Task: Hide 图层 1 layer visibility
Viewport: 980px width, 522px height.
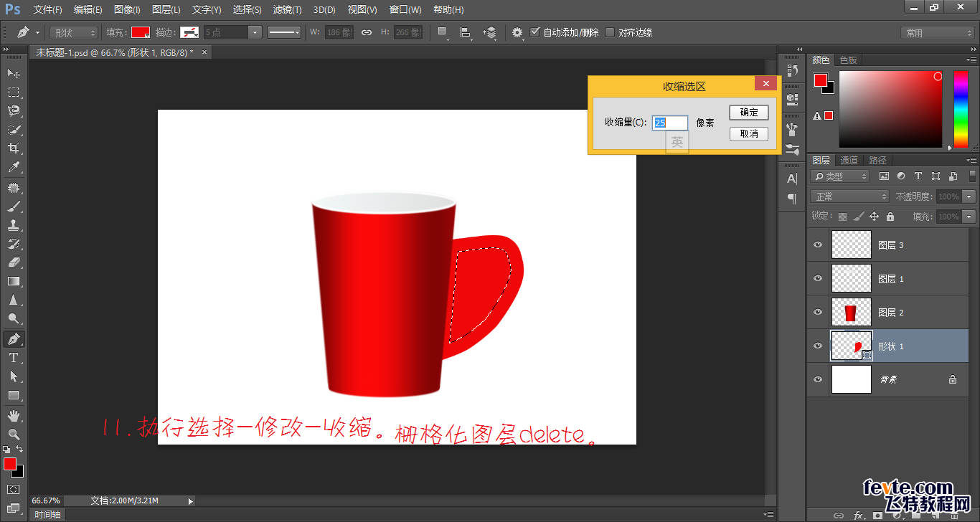Action: pyautogui.click(x=818, y=279)
